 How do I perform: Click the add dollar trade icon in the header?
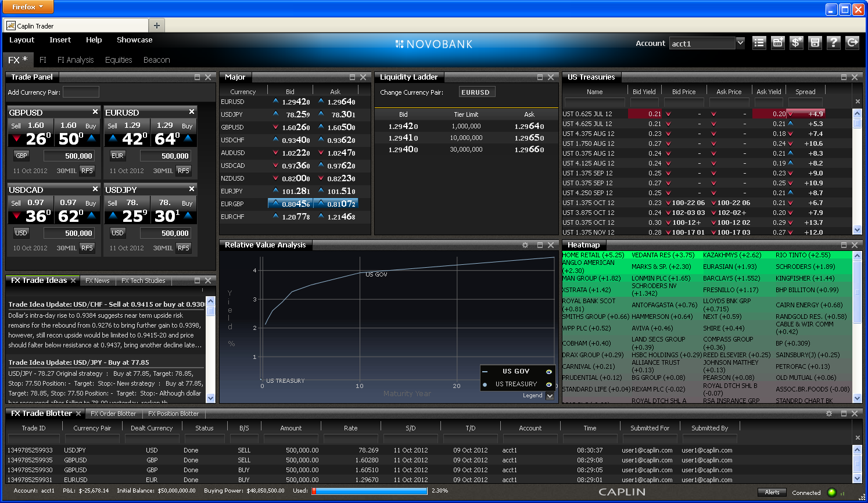[797, 42]
